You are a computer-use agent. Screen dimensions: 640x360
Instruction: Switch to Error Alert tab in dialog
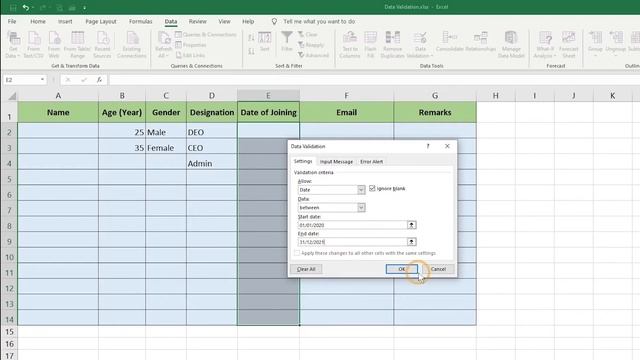coord(371,162)
